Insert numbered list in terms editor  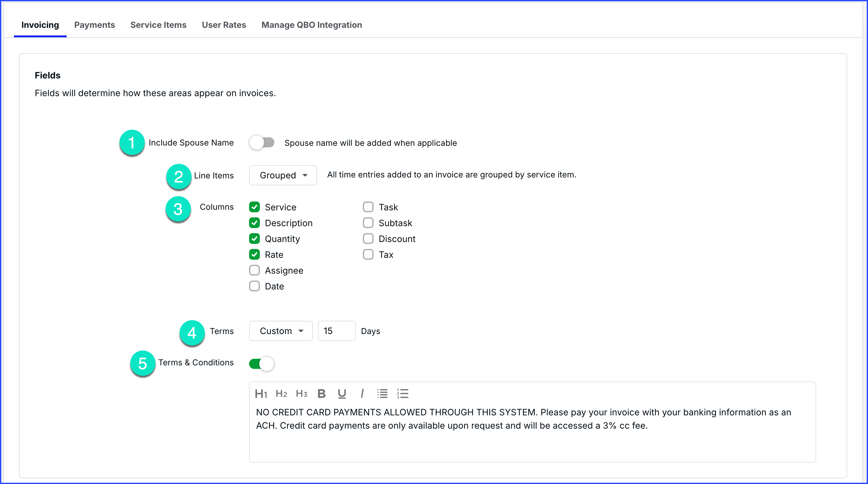pyautogui.click(x=403, y=394)
